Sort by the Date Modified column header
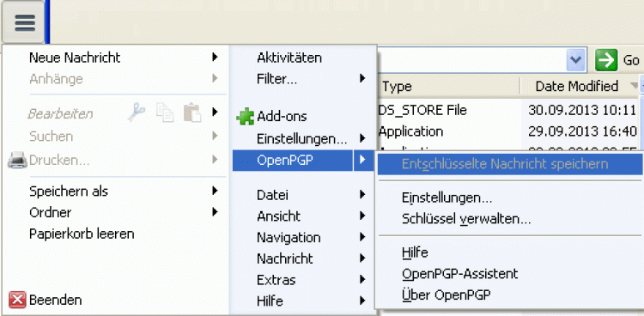 click(x=577, y=86)
